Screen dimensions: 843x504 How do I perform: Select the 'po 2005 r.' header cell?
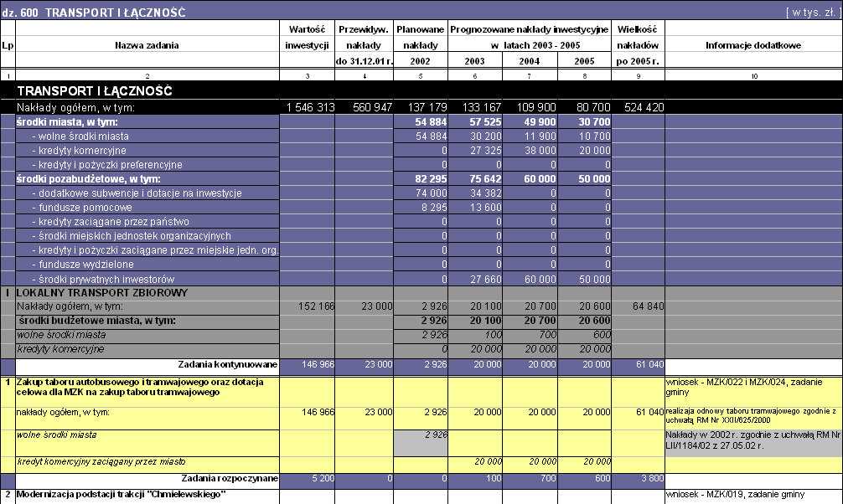[x=638, y=61]
